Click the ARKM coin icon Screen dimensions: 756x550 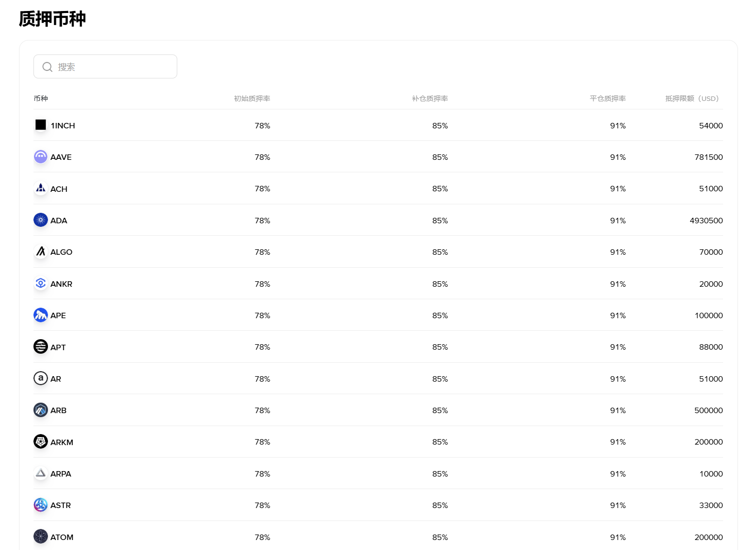(40, 442)
